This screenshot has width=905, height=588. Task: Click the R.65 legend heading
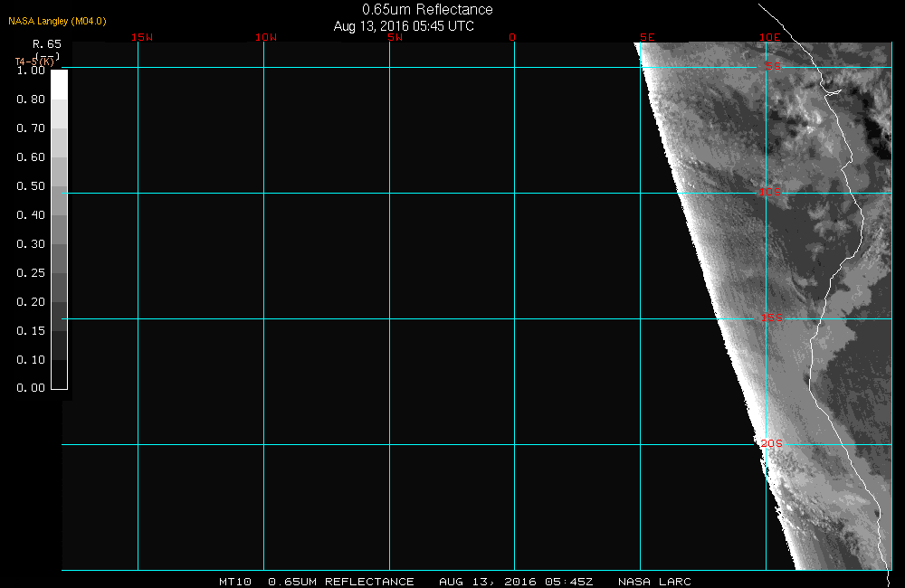(x=46, y=43)
